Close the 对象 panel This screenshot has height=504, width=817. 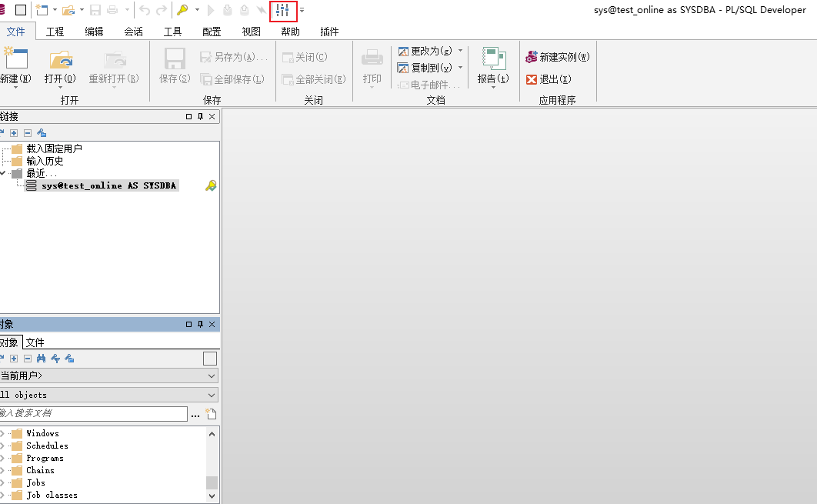click(212, 324)
